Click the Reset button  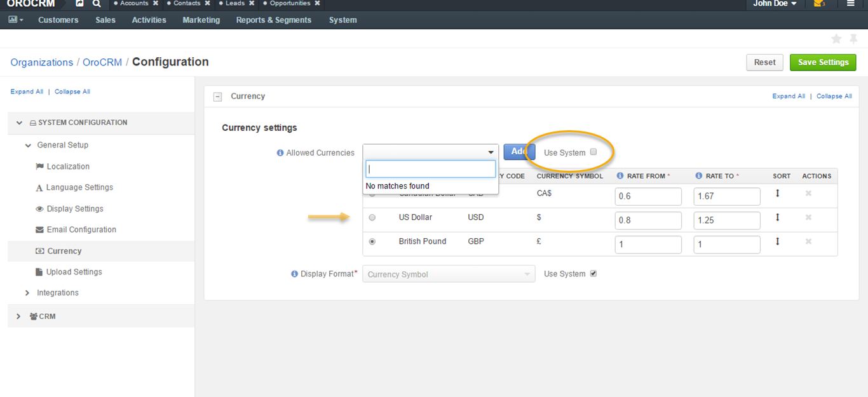click(764, 62)
